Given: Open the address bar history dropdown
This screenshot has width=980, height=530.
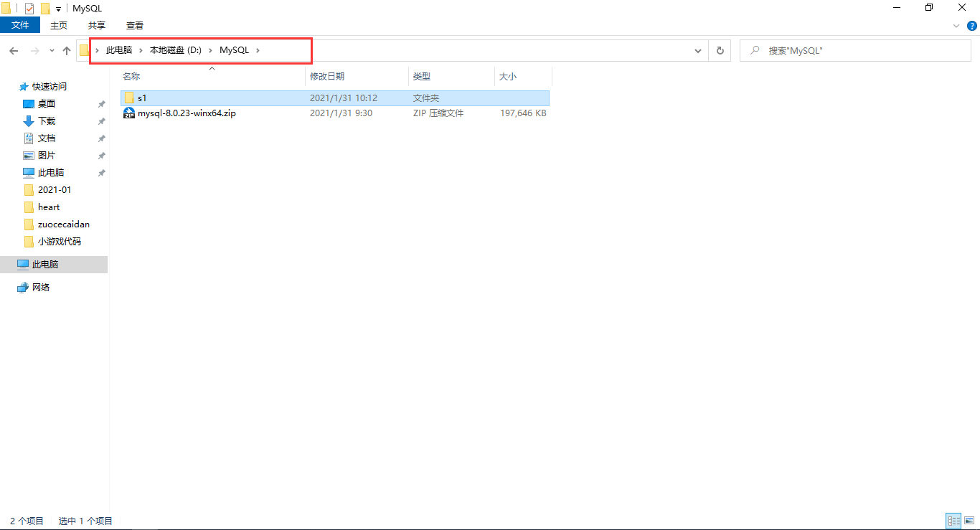Looking at the screenshot, I should click(x=698, y=51).
